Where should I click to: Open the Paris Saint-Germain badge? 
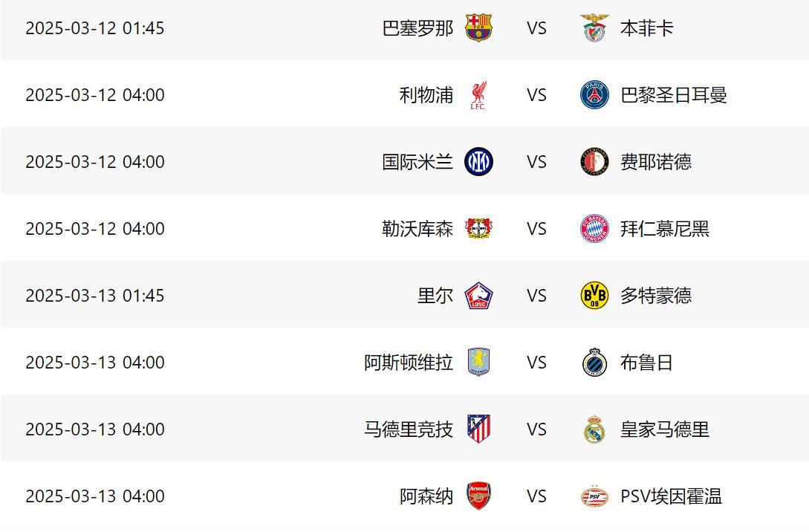pos(594,95)
